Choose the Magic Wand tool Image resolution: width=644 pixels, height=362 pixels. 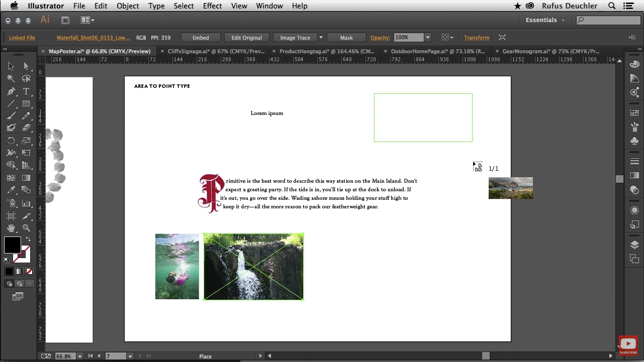pos(11,79)
